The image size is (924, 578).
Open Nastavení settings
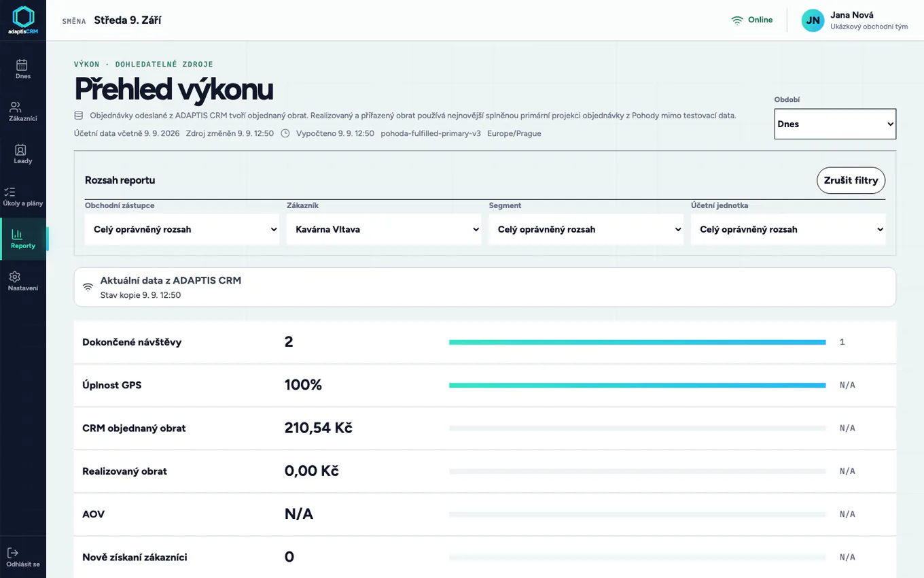click(23, 282)
